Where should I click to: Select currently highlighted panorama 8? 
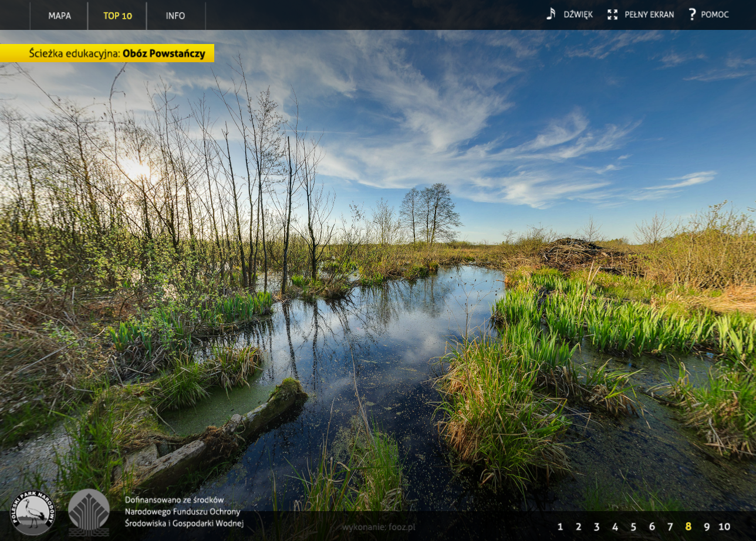[688, 527]
